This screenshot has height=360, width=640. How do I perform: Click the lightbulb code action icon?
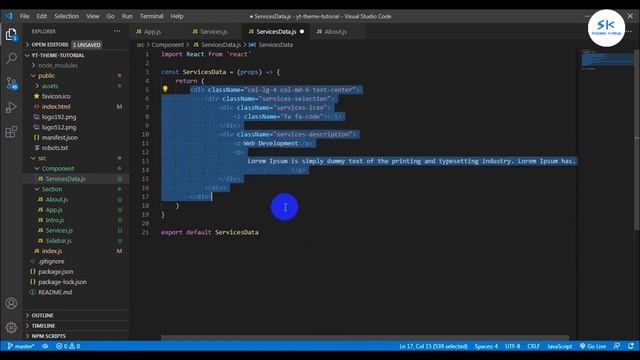165,89
